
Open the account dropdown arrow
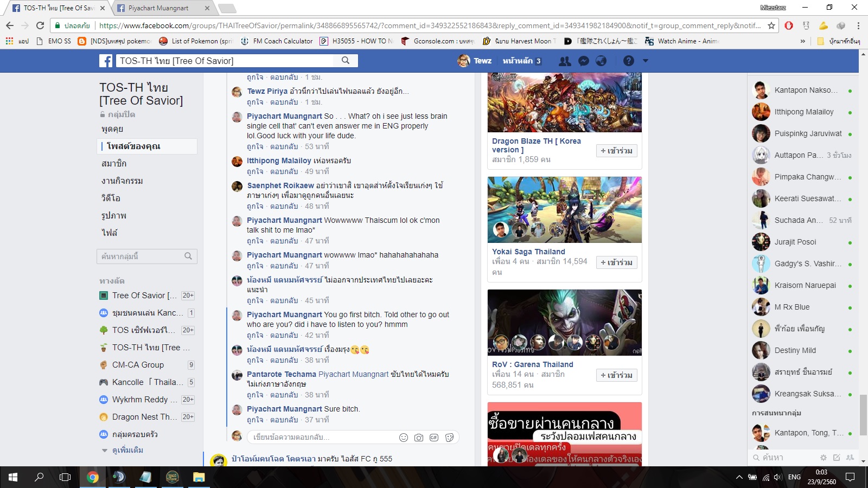tap(646, 61)
